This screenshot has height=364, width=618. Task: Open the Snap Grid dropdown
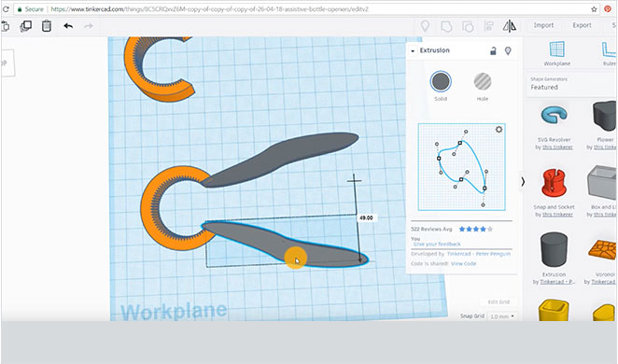(502, 316)
